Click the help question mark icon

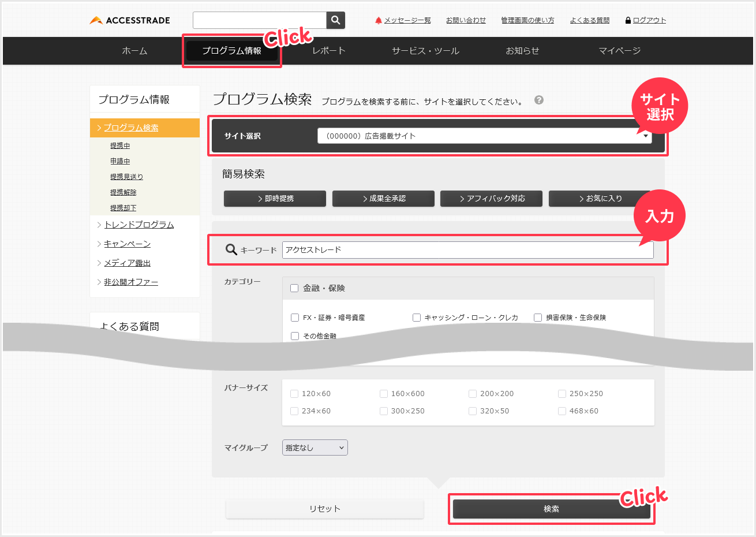tap(539, 100)
